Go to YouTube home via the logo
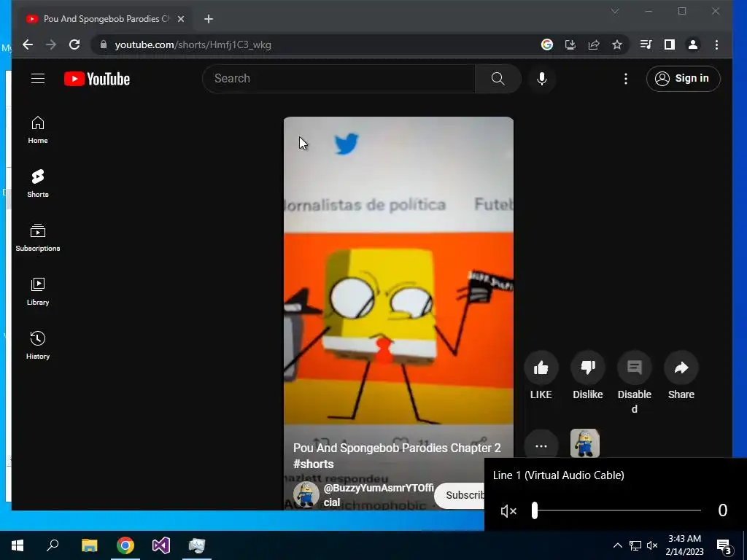This screenshot has width=747, height=560. click(x=97, y=79)
